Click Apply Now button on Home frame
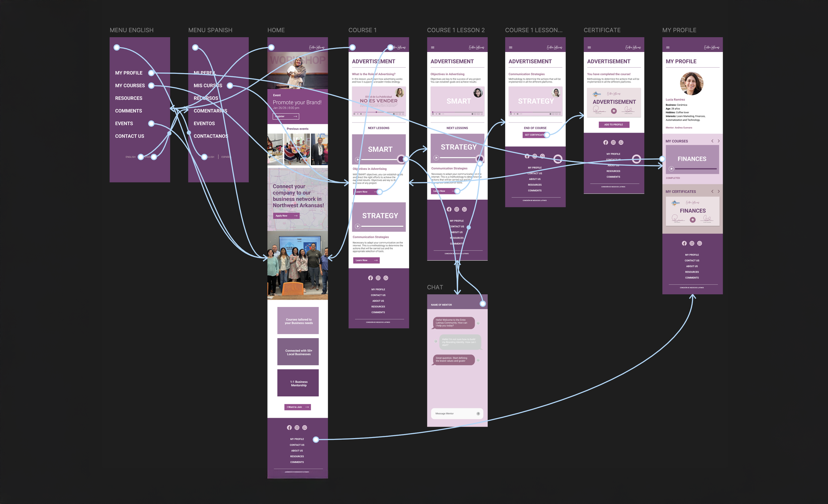Image resolution: width=828 pixels, height=504 pixels. coord(285,216)
